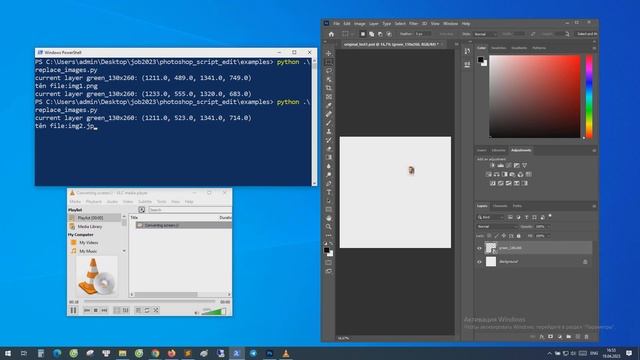This screenshot has height=360, width=640.
Task: Click the foreground color swatch in Color panel
Action: [480, 60]
